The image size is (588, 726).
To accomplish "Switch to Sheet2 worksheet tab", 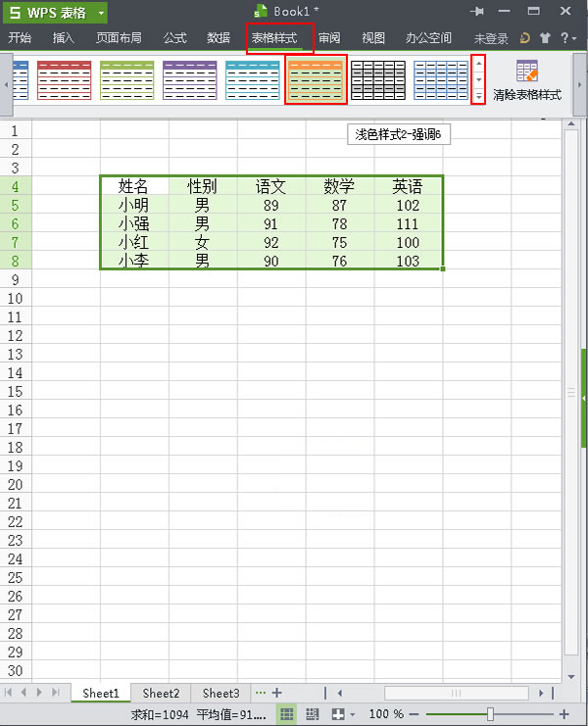I will (161, 693).
